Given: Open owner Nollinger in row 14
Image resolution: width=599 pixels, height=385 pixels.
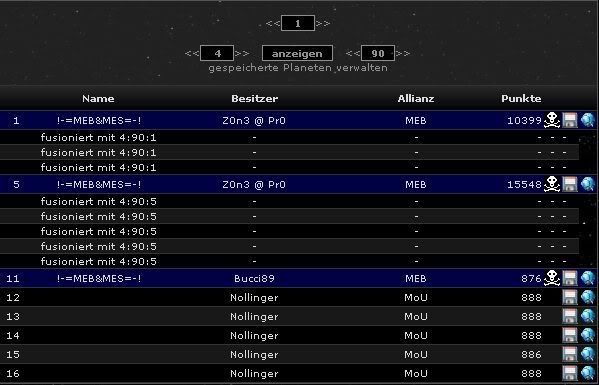Looking at the screenshot, I should point(254,336).
